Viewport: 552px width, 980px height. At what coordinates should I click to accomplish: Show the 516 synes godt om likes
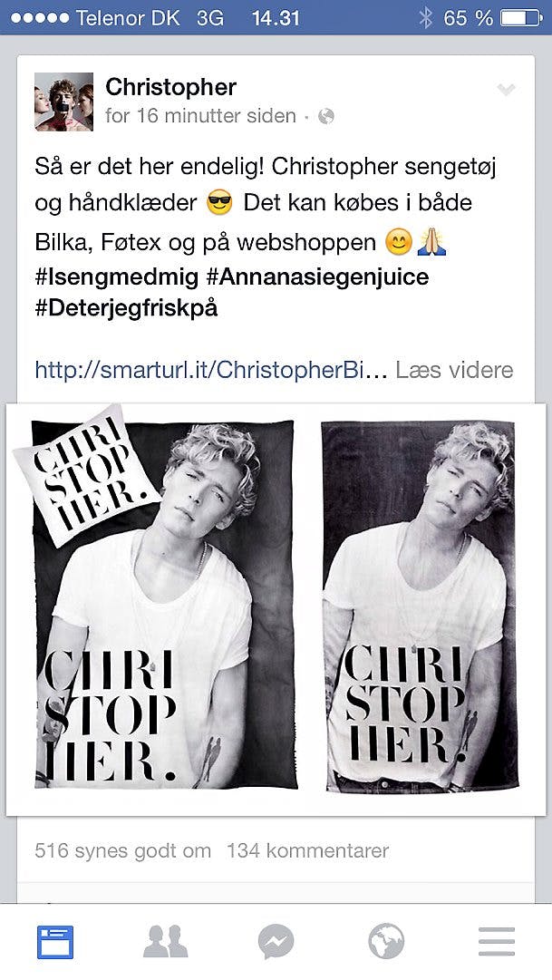[x=123, y=850]
